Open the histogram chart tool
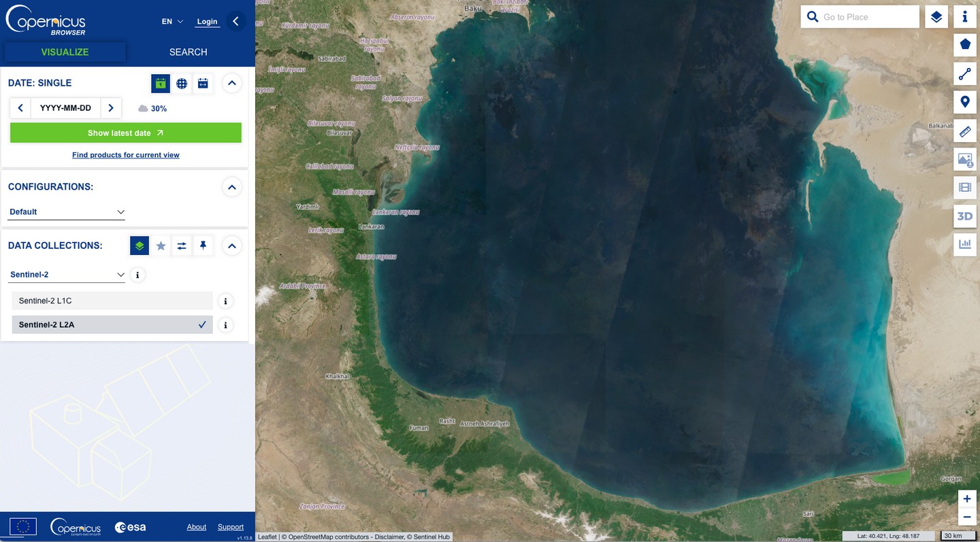Image resolution: width=980 pixels, height=542 pixels. (x=965, y=245)
